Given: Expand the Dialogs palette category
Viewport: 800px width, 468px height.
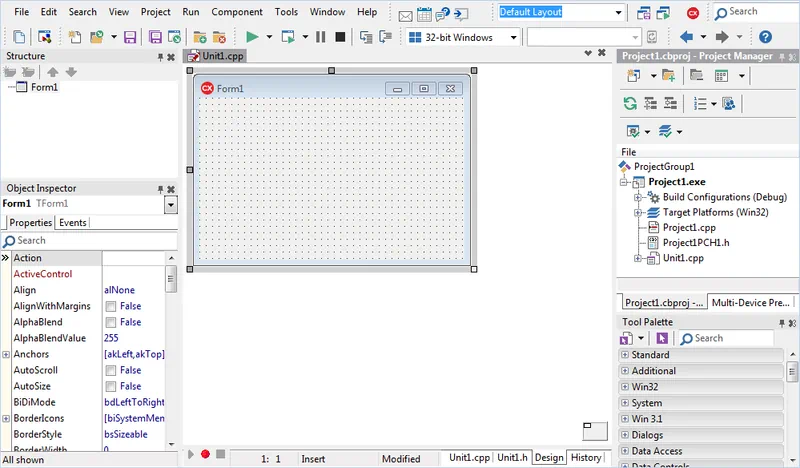Looking at the screenshot, I should [624, 435].
